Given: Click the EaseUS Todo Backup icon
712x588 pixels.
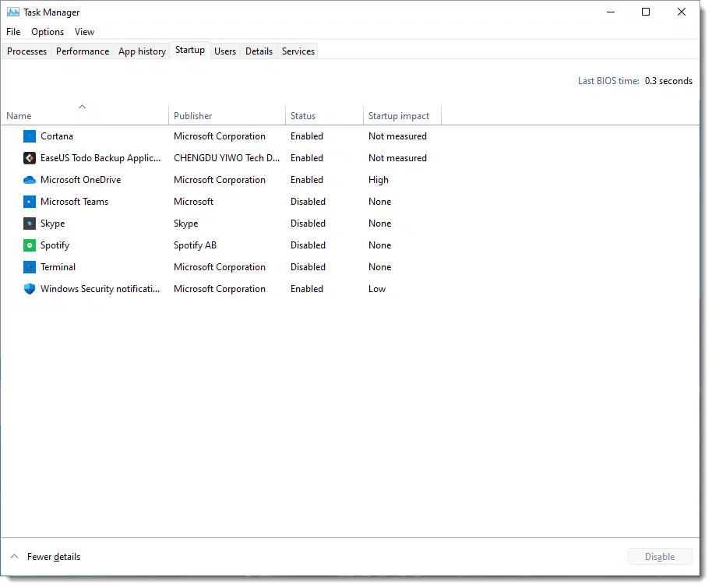Looking at the screenshot, I should pyautogui.click(x=30, y=158).
